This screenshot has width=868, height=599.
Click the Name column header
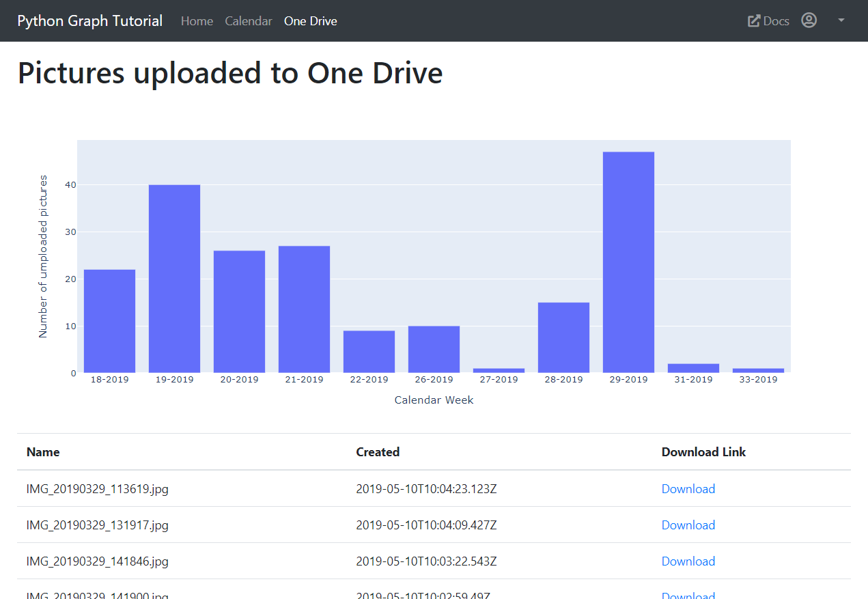click(x=43, y=452)
